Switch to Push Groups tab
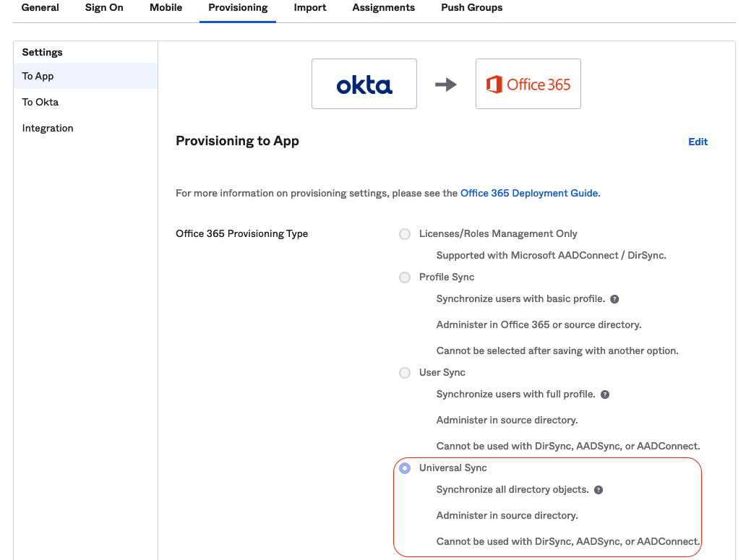This screenshot has width=738, height=560. tap(471, 7)
